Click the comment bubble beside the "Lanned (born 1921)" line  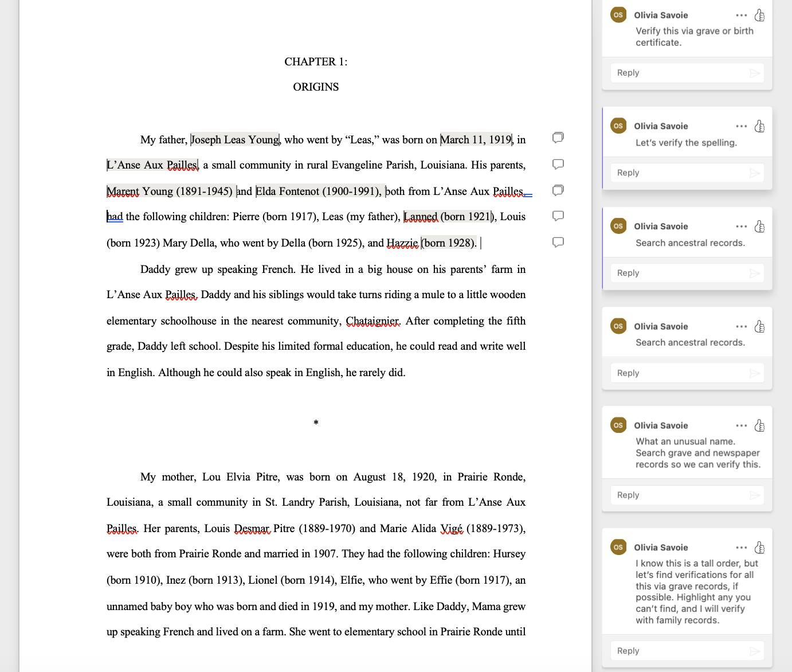[x=558, y=216]
